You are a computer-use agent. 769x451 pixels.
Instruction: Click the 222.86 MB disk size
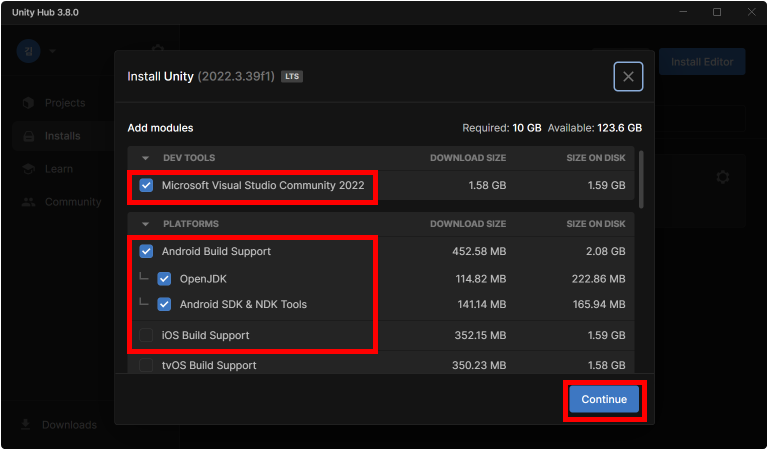click(x=598, y=279)
